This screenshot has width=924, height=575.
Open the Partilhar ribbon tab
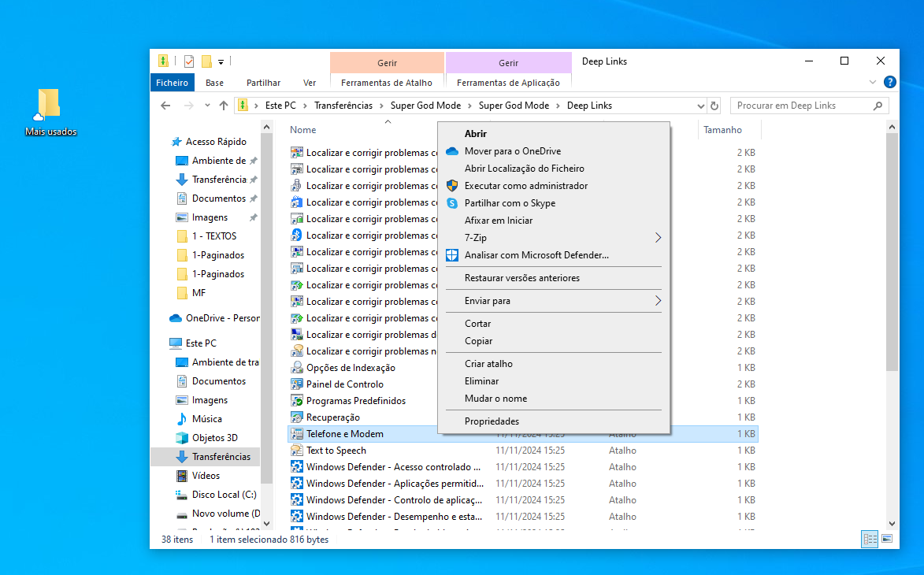(263, 83)
